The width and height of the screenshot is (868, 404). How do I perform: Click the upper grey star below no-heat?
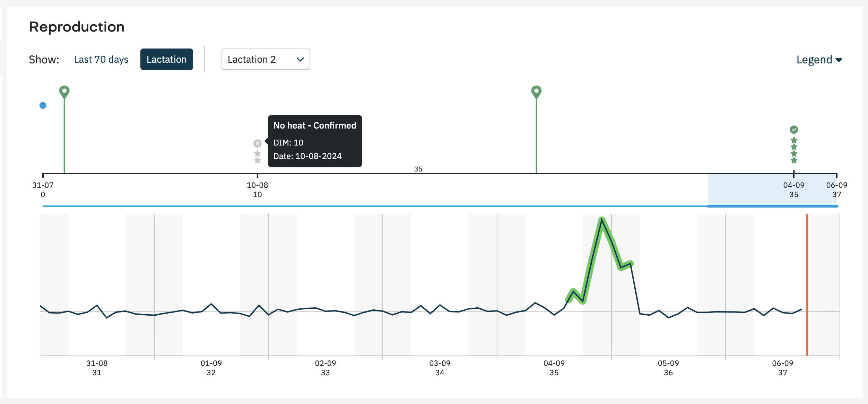tap(257, 153)
